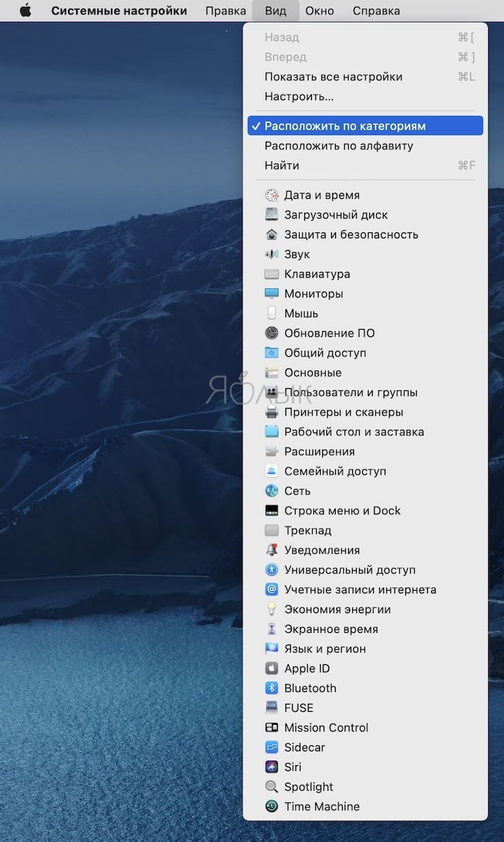504x842 pixels.
Task: Click the Защита и безопасность house icon
Action: point(272,234)
